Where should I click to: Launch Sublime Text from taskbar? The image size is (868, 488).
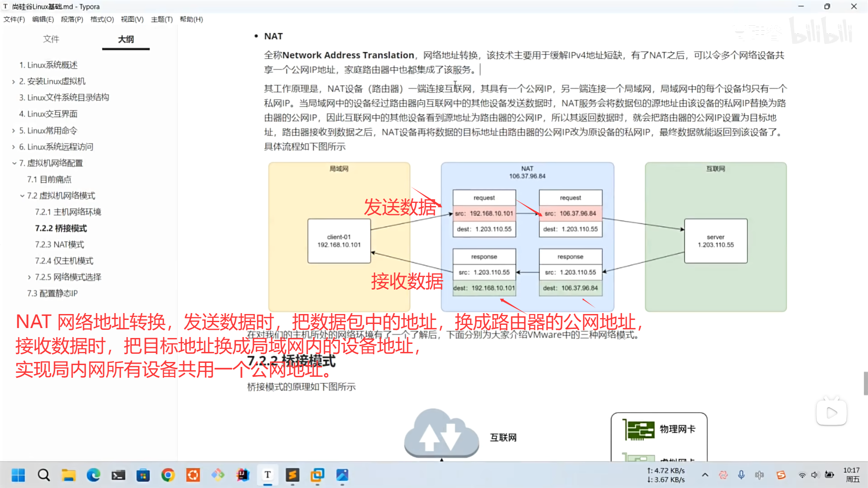click(x=292, y=475)
